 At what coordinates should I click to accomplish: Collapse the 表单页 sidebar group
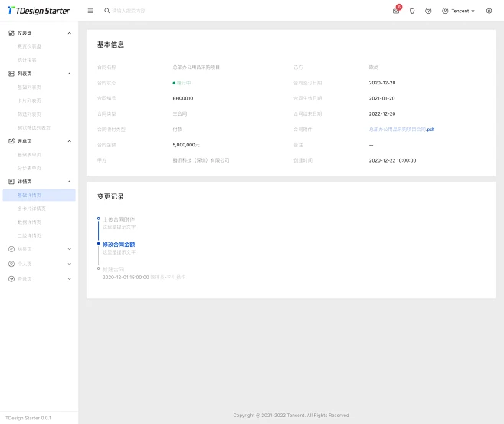tap(69, 141)
